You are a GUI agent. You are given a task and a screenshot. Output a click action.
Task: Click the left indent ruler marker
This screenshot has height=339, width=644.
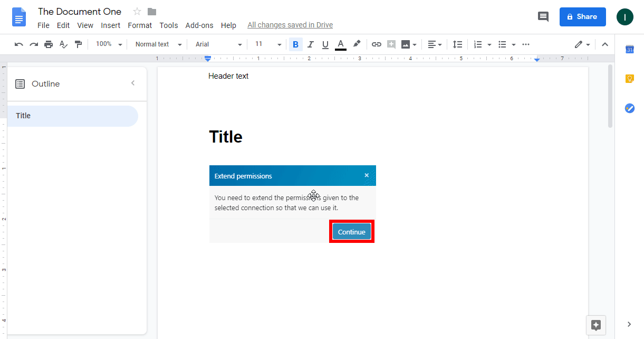[208, 58]
